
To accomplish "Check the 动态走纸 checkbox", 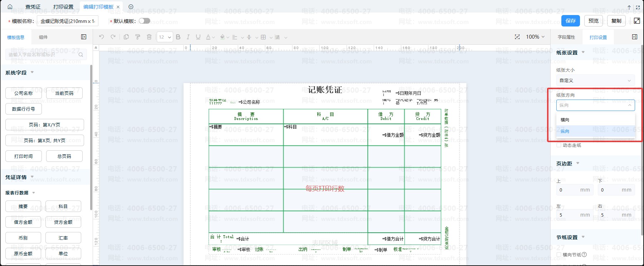I will pyautogui.click(x=559, y=145).
